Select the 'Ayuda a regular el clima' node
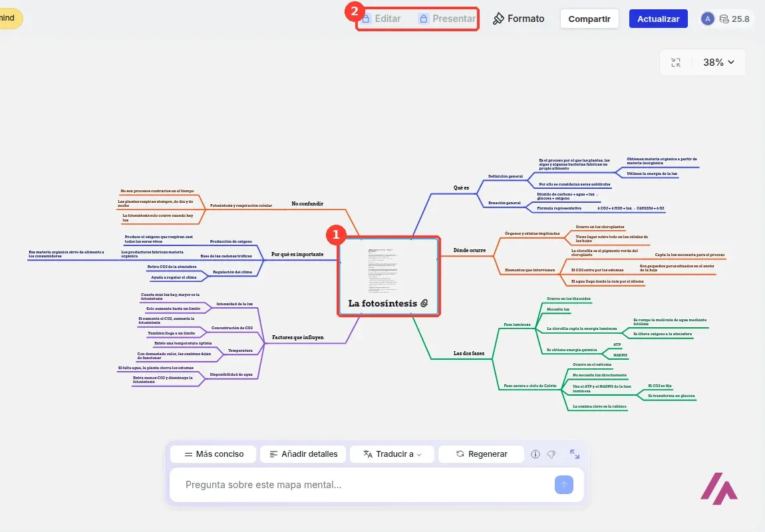Image resolution: width=765 pixels, height=532 pixels. coord(174,277)
